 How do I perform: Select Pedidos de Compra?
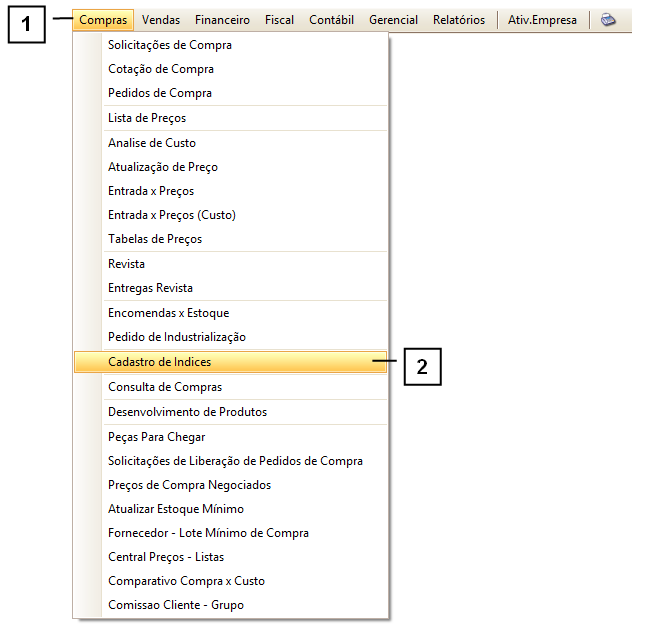160,93
